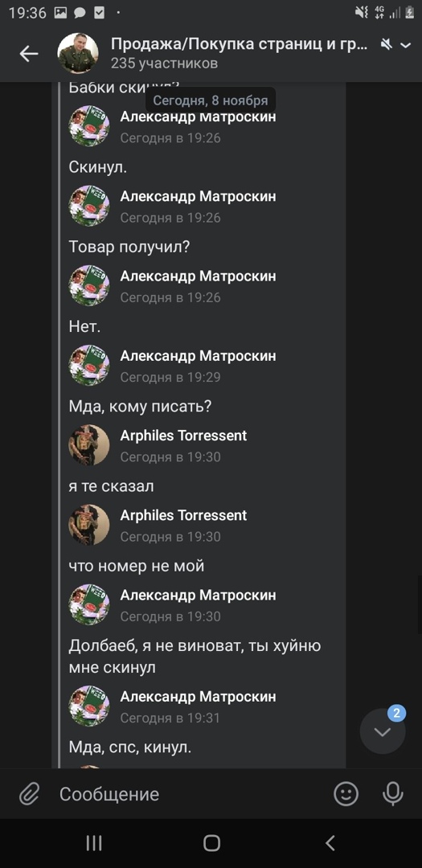The image size is (422, 868).
Task: Open the emoji smiley picker
Action: pos(346,794)
